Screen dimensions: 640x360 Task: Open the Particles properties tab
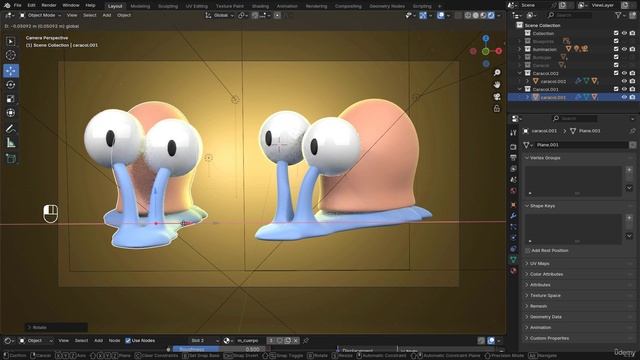(x=513, y=227)
